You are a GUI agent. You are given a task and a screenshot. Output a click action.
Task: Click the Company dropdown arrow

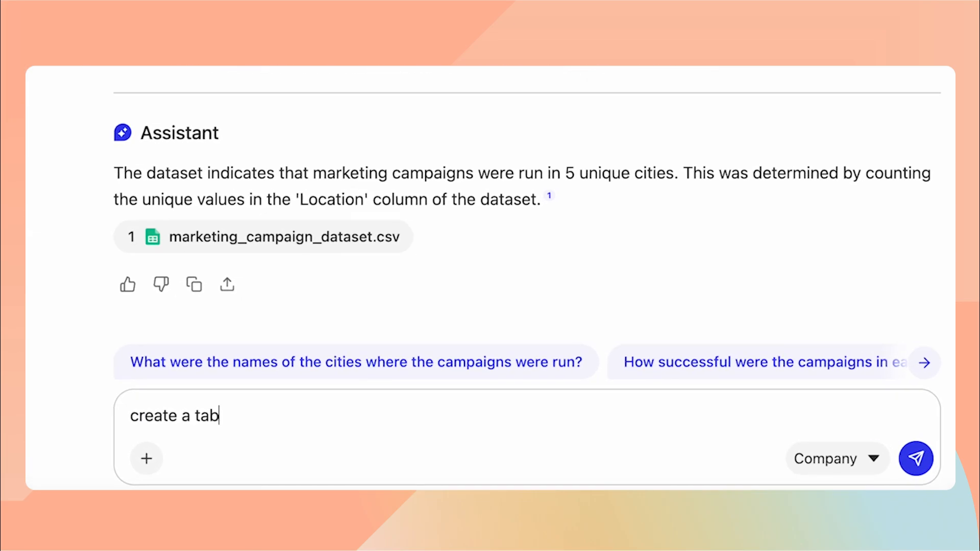point(873,458)
